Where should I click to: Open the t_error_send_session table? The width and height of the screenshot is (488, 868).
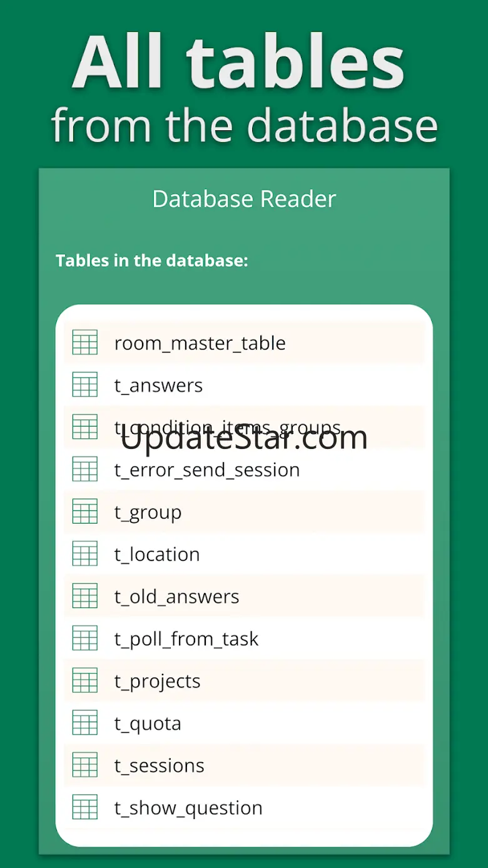coord(244,469)
